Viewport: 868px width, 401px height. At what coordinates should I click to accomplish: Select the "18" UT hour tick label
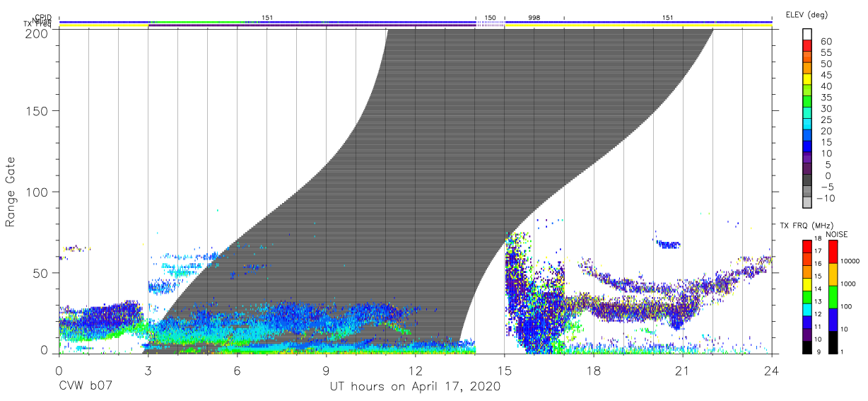[593, 370]
